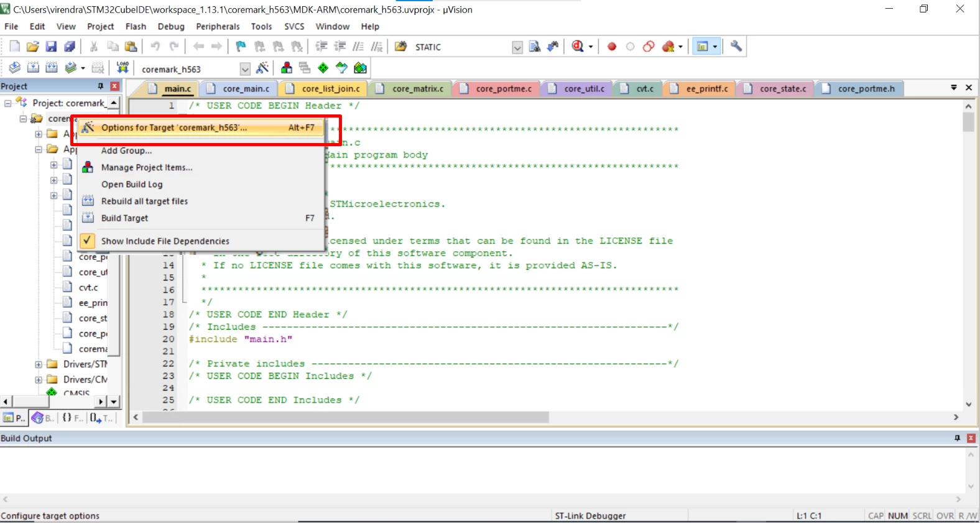Toggle Show Include File Dependencies checkmark

(88, 241)
